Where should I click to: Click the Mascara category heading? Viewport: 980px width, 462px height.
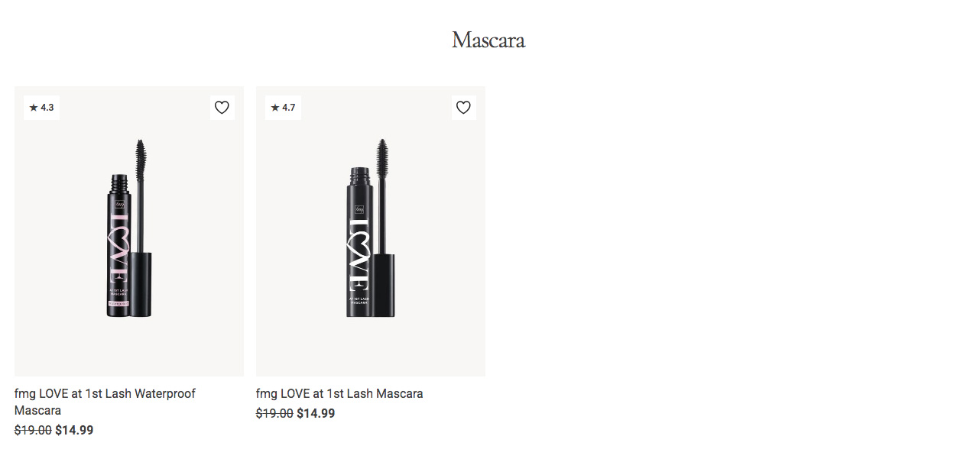[x=488, y=40]
